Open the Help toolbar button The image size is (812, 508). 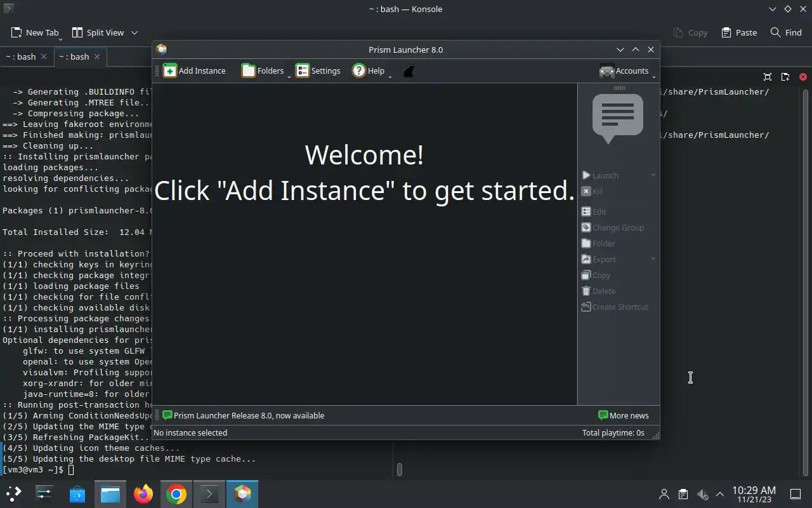[369, 70]
